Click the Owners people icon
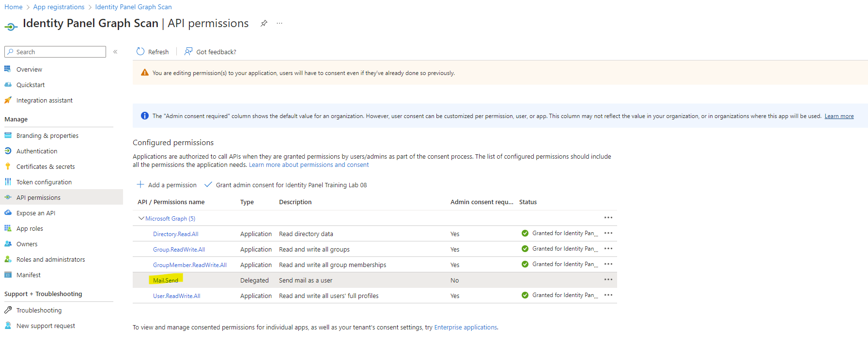Viewport: 868px width, 343px height. tap(8, 244)
